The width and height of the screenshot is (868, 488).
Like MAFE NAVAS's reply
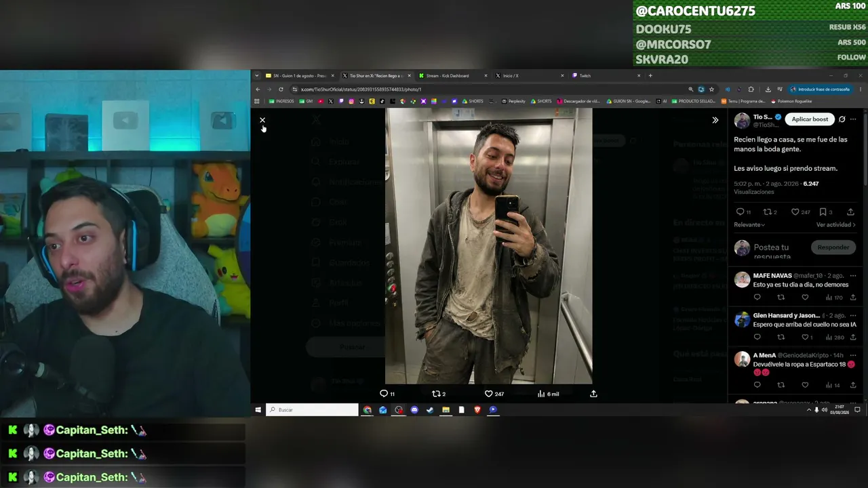(805, 298)
